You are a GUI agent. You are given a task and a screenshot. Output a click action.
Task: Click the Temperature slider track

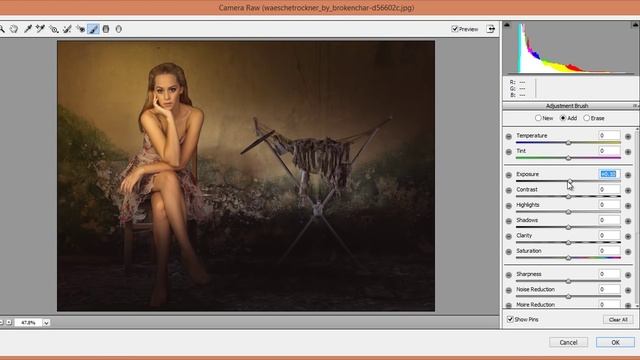(568, 142)
